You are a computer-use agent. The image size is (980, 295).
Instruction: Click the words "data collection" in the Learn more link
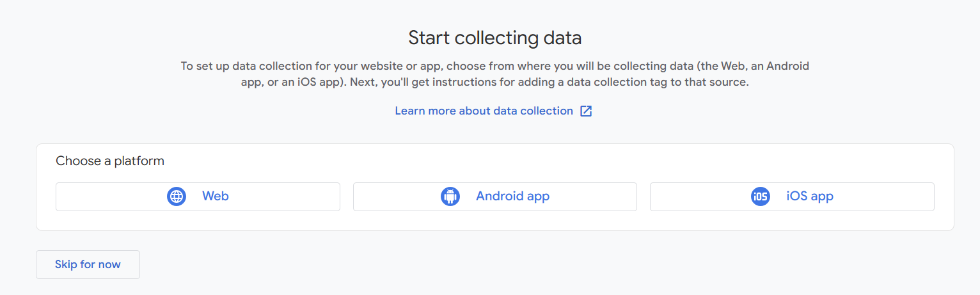[533, 111]
